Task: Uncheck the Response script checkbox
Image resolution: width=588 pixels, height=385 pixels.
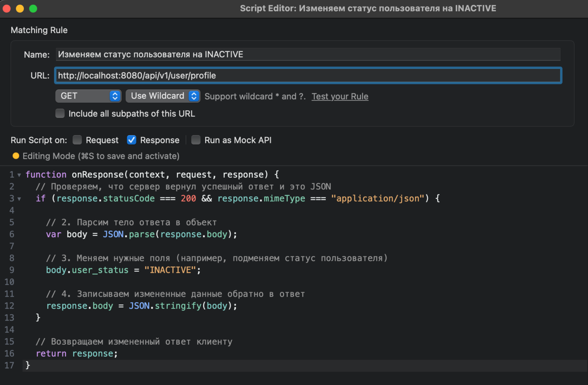Action: (x=131, y=140)
